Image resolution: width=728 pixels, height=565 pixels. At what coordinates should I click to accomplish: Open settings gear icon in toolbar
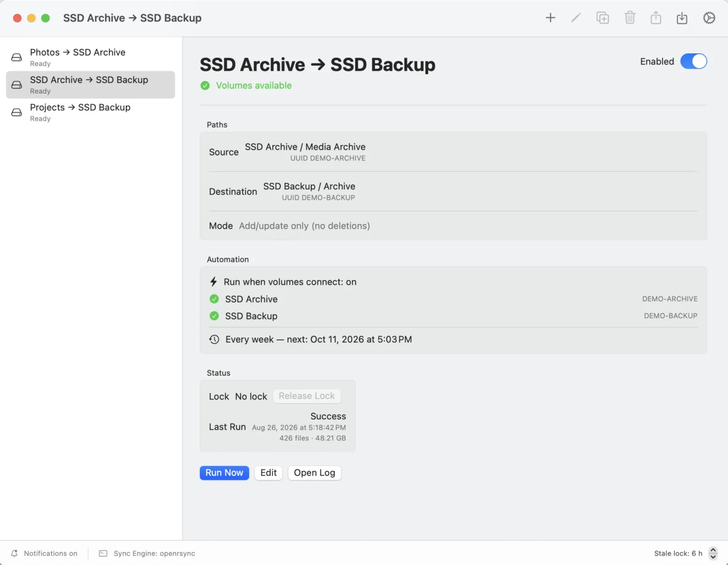point(709,18)
